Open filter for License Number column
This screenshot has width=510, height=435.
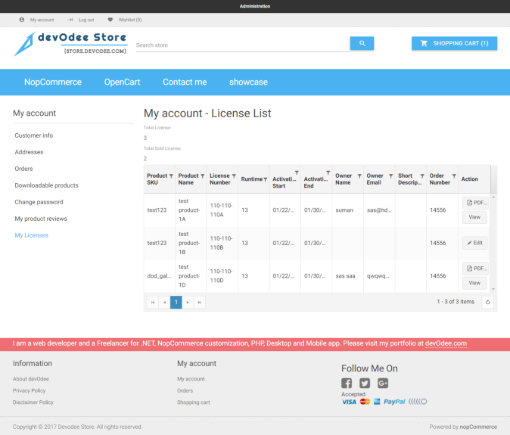click(234, 176)
